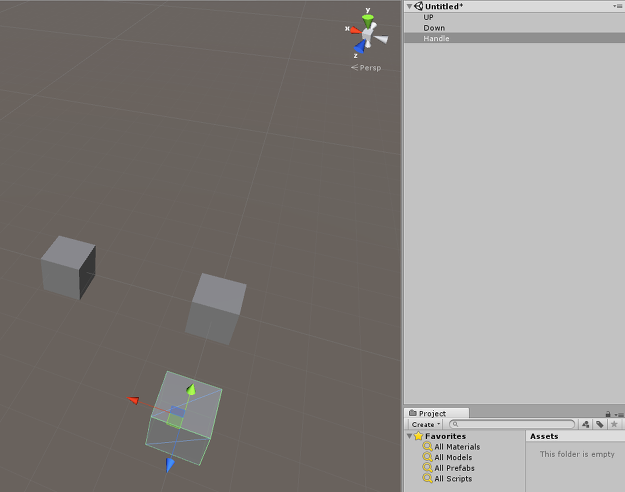Click the magnifier icon beside All Prefabs
This screenshot has width=625, height=492.
click(428, 468)
